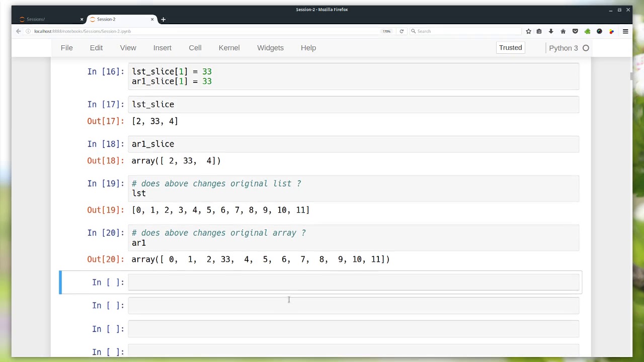This screenshot has height=362, width=644.
Task: Switch to the Sessions/ browser tab
Action: (50, 19)
